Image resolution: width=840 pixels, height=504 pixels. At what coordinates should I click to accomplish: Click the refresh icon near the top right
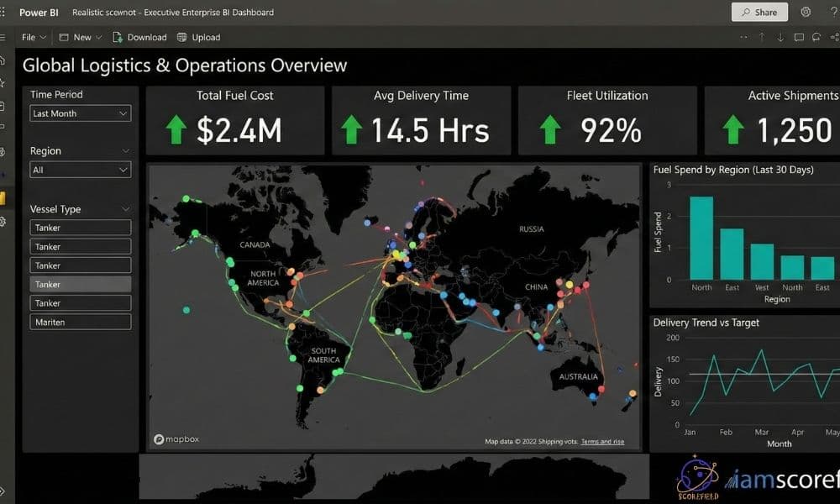(x=815, y=37)
